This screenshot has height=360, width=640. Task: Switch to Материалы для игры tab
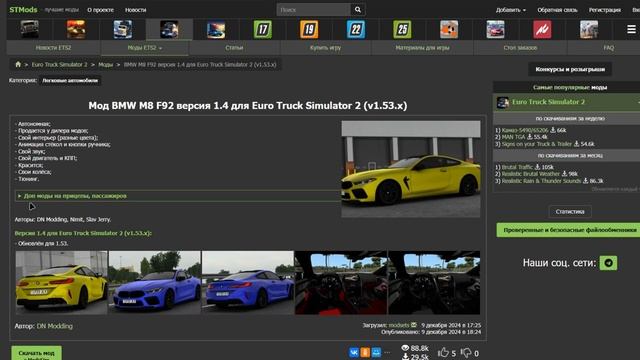(x=422, y=48)
